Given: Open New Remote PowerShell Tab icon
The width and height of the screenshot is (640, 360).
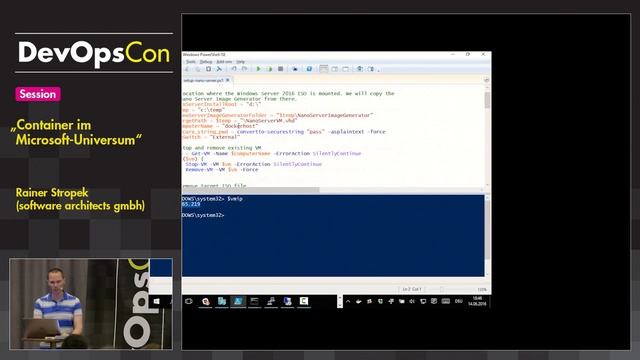Looking at the screenshot, I should click(295, 69).
